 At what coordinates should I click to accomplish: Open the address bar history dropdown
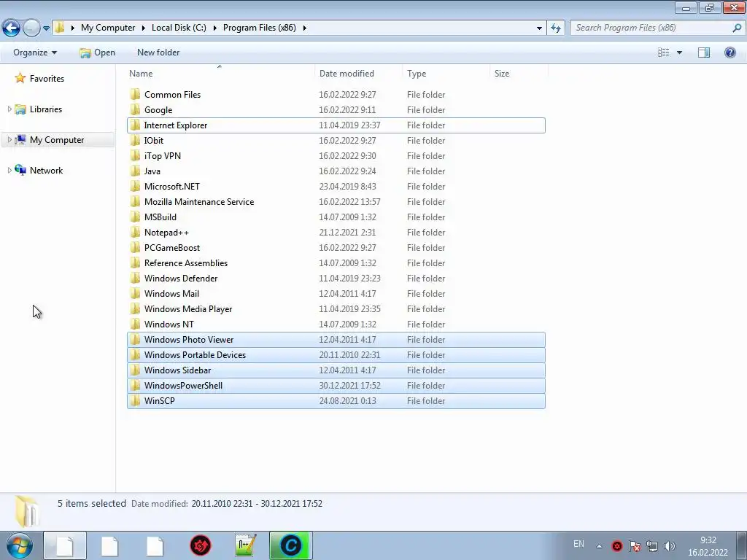point(539,28)
